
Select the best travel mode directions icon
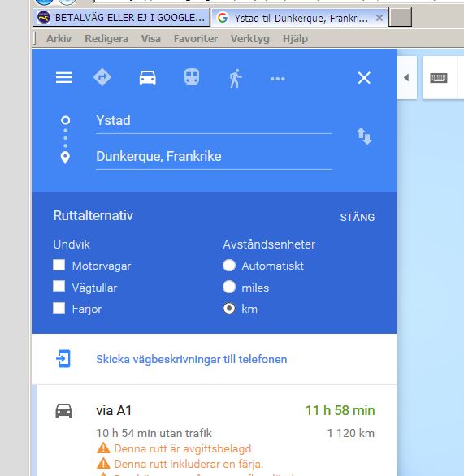102,77
